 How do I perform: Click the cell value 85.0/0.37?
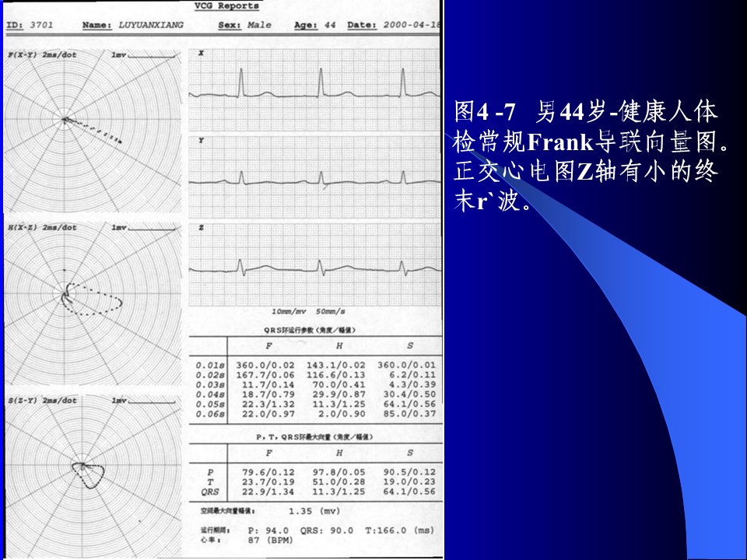point(409,415)
